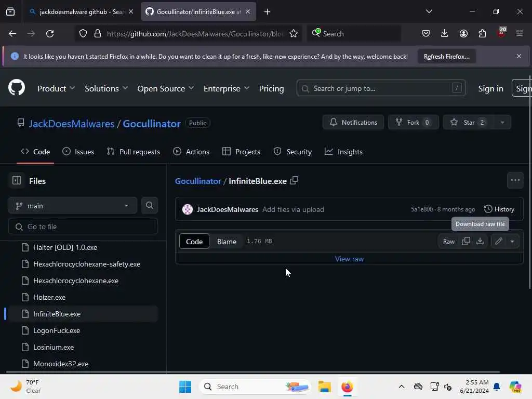Click Sign in link
This screenshot has height=399, width=532.
(x=490, y=88)
